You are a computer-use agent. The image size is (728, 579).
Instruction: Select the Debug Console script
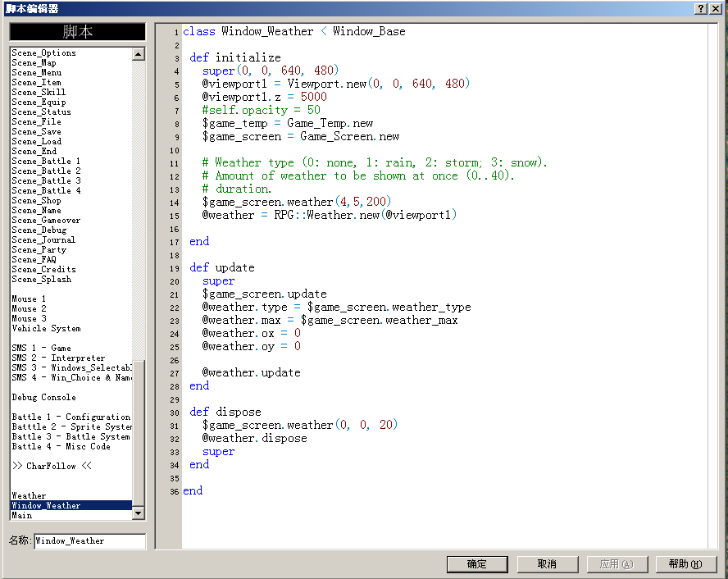(x=43, y=398)
